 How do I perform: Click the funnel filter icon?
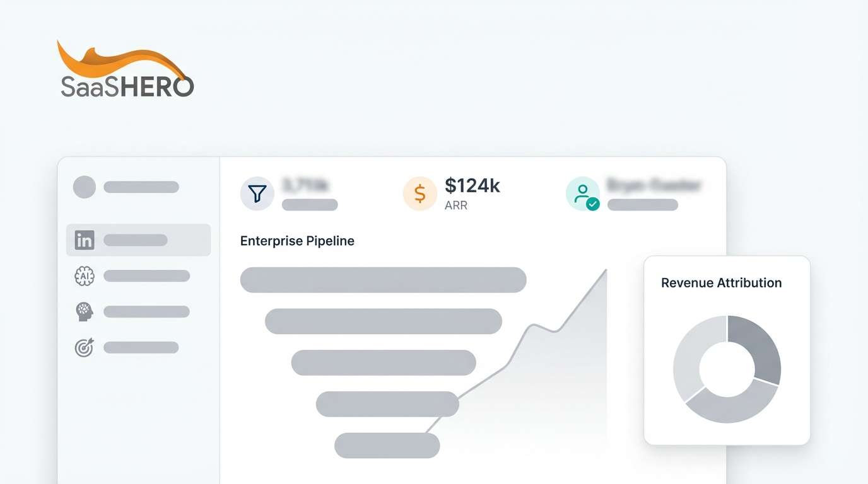click(257, 193)
